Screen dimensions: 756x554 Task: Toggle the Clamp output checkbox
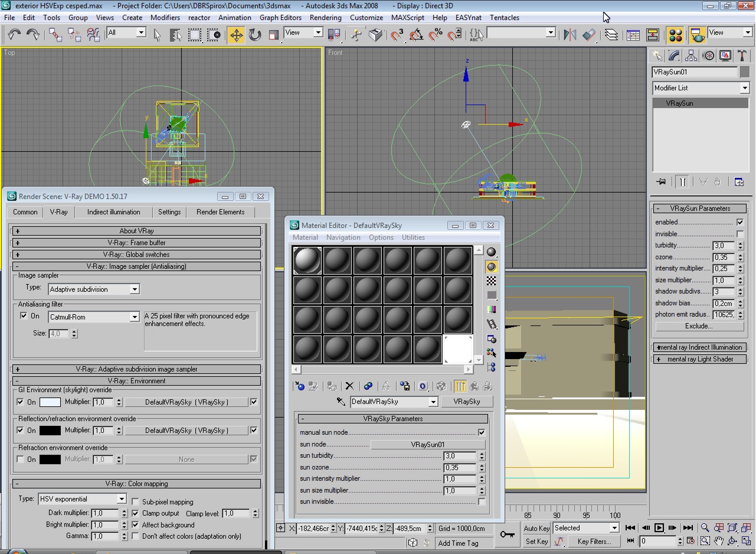(136, 513)
